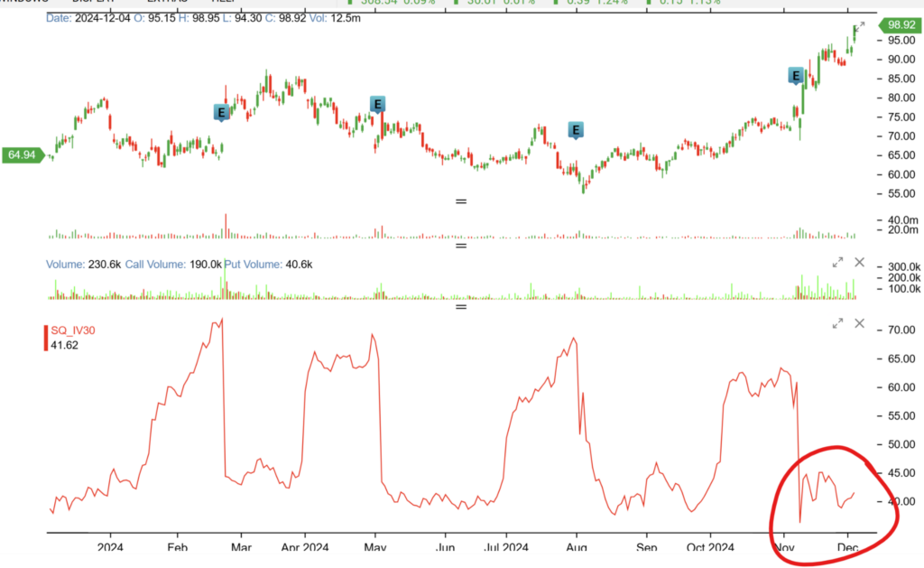Click the earnings marker E near May
The width and height of the screenshot is (924, 568).
point(377,105)
